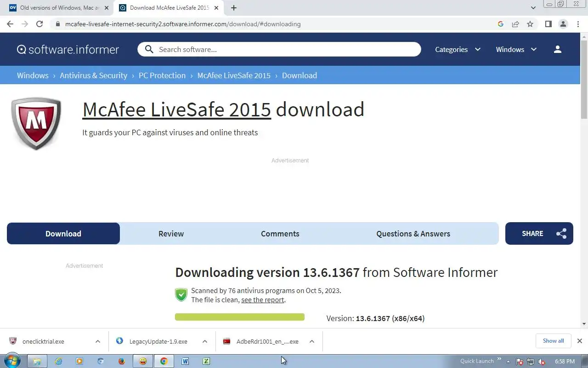Go to Windows breadcrumb link
The width and height of the screenshot is (588, 368).
click(33, 75)
